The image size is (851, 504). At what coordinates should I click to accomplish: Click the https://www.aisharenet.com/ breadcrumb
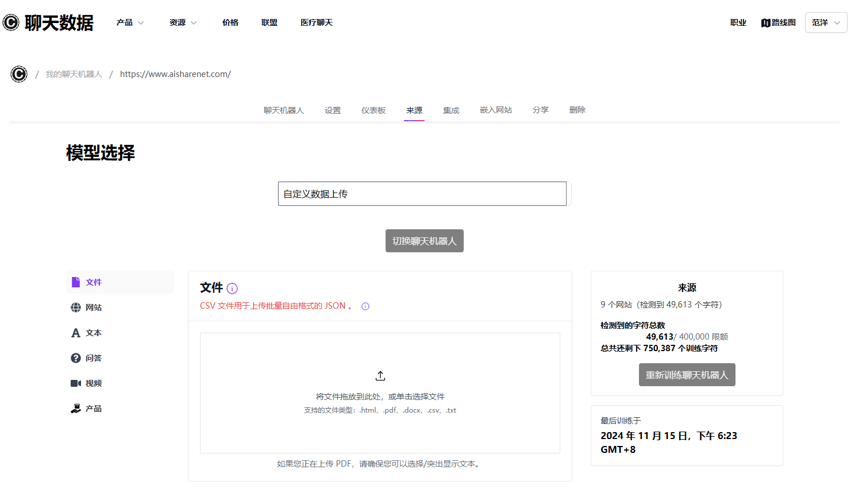point(175,74)
